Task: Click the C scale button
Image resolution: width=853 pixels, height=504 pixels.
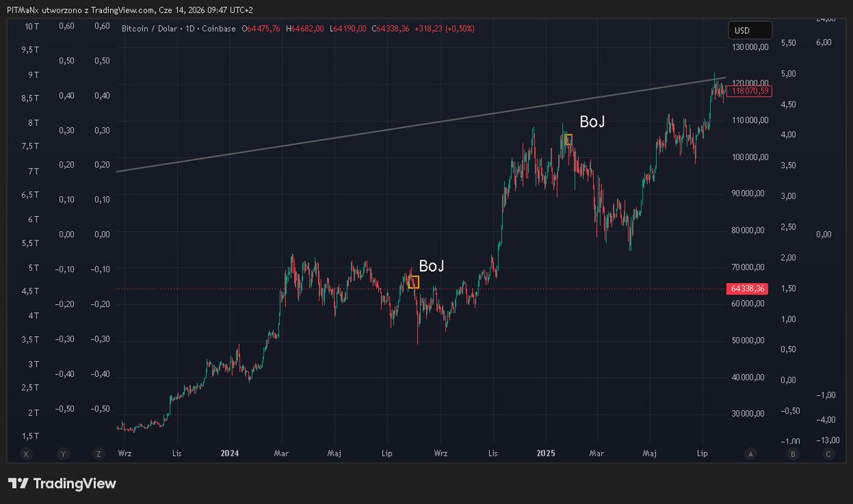Action: pyautogui.click(x=828, y=454)
